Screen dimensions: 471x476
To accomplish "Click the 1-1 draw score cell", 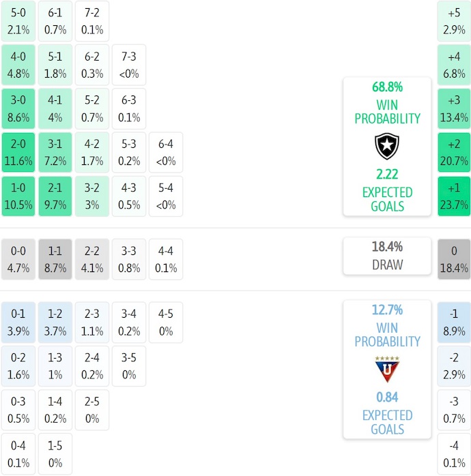I will (55, 259).
